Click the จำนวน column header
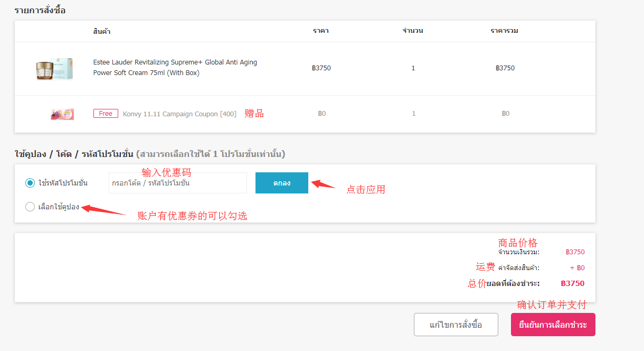This screenshot has height=351, width=644. (413, 31)
